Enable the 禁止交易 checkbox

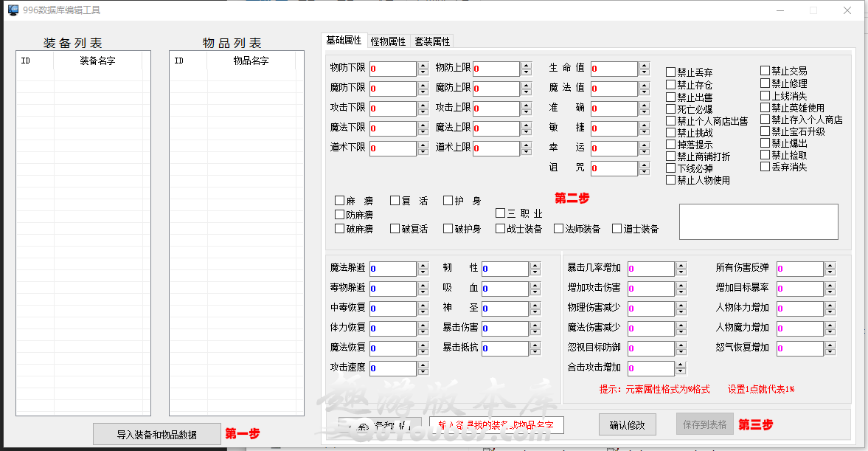coord(765,70)
